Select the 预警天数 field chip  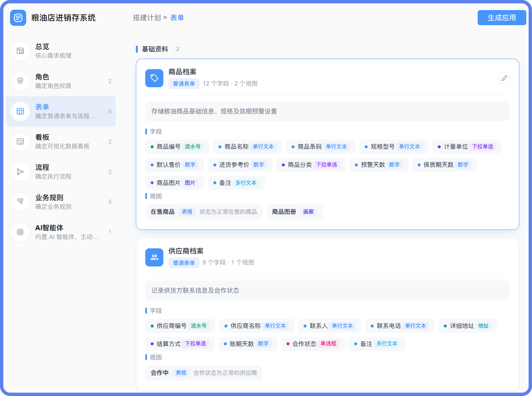pyautogui.click(x=379, y=165)
